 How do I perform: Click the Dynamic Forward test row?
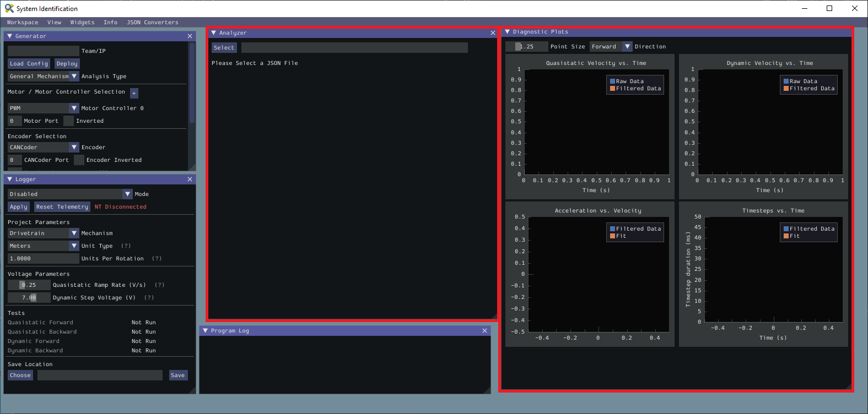(x=82, y=341)
